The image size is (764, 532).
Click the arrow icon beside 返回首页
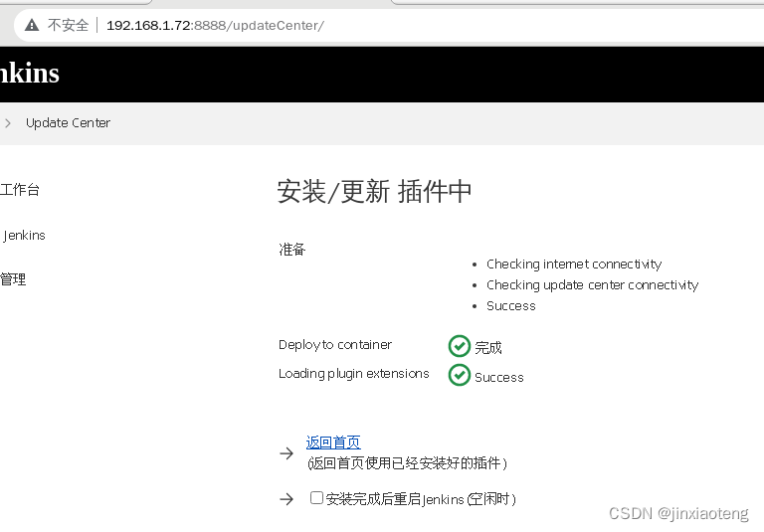[x=286, y=453]
